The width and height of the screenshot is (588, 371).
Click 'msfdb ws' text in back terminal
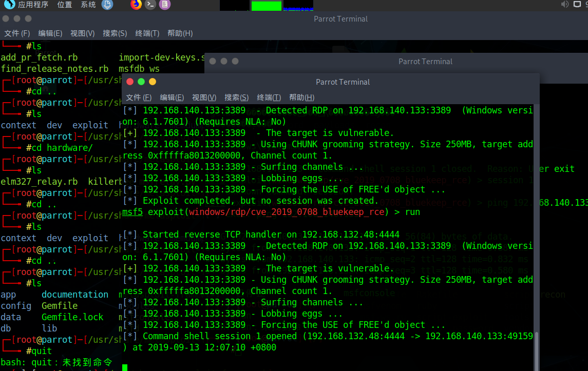tap(139, 69)
